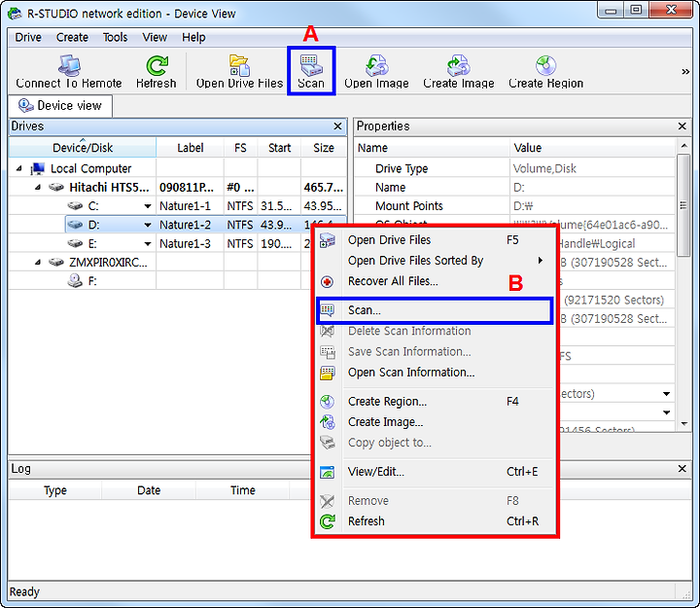
Task: Click the Connect To Remote toolbar icon
Action: click(69, 71)
